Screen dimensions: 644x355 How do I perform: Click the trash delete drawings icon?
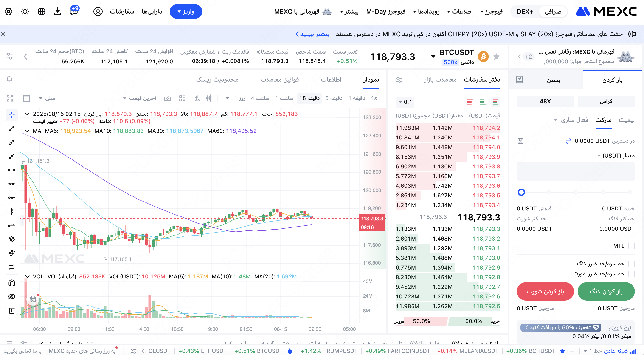point(11,310)
